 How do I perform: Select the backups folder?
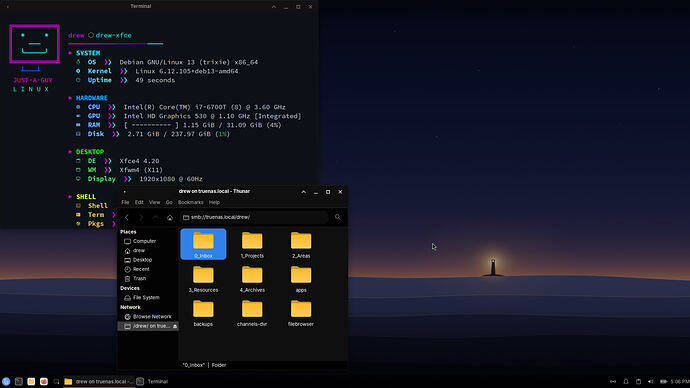point(203,313)
